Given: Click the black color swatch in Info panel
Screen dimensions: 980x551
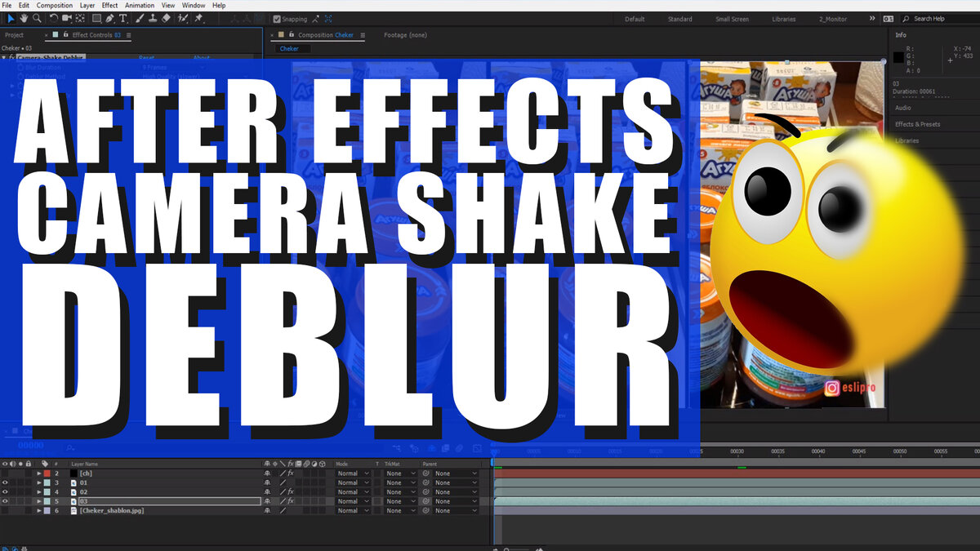Looking at the screenshot, I should coord(898,57).
